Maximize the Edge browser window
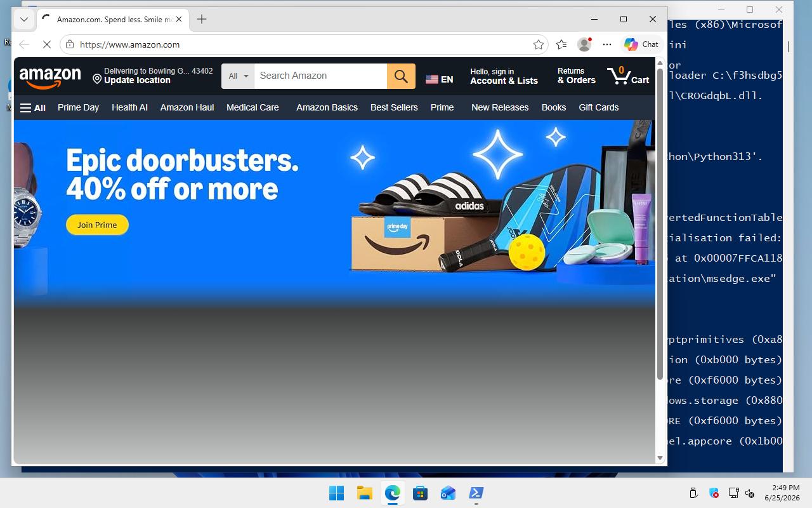Image resolution: width=812 pixels, height=508 pixels. [x=624, y=19]
